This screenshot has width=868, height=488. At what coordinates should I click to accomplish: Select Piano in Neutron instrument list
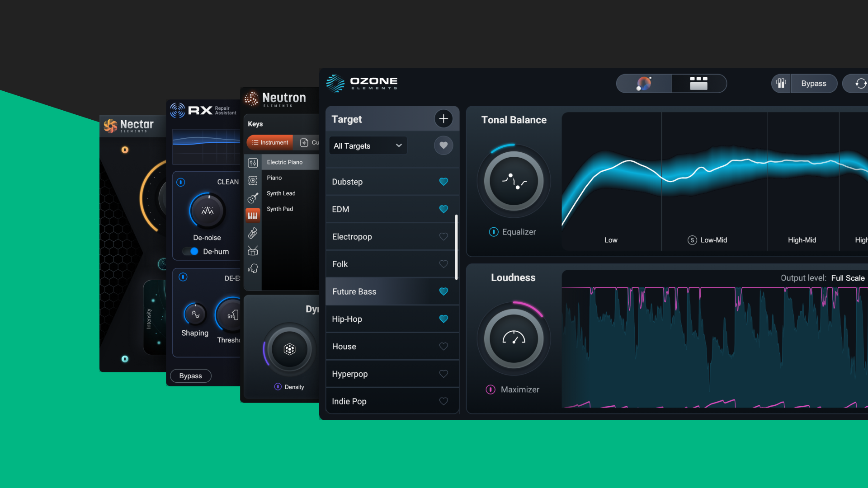(290, 178)
